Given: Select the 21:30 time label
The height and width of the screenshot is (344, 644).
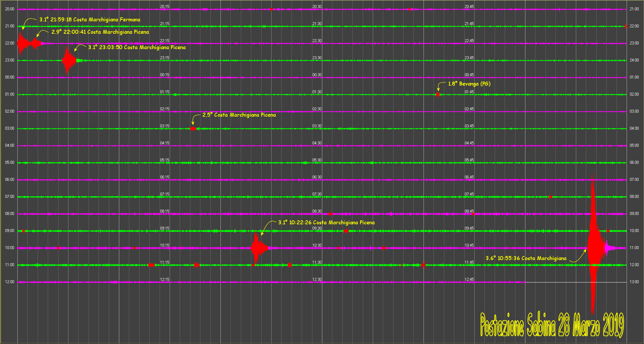Looking at the screenshot, I should pyautogui.click(x=317, y=24).
